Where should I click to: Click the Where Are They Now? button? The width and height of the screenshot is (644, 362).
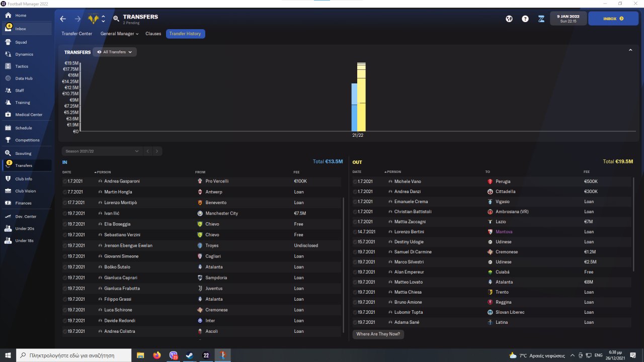pyautogui.click(x=378, y=334)
